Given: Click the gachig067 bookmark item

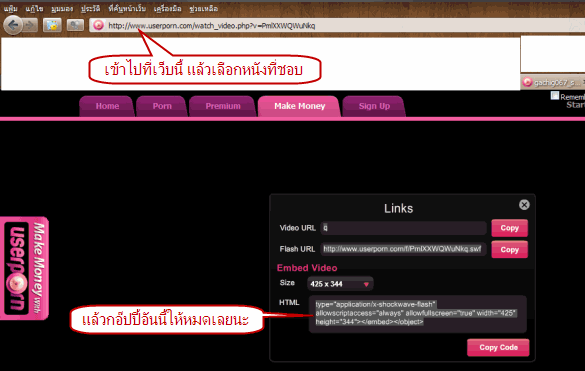Looking at the screenshot, I should pyautogui.click(x=553, y=82).
